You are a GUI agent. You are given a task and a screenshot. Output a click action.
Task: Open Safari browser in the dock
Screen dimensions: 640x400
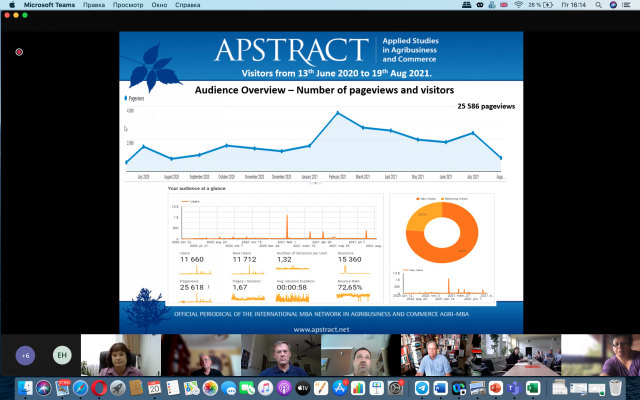point(80,388)
